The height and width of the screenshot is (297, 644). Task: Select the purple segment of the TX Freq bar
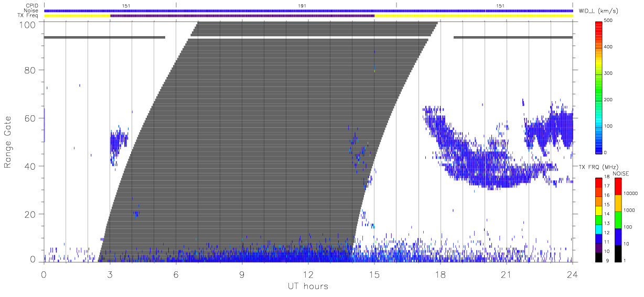click(x=242, y=16)
